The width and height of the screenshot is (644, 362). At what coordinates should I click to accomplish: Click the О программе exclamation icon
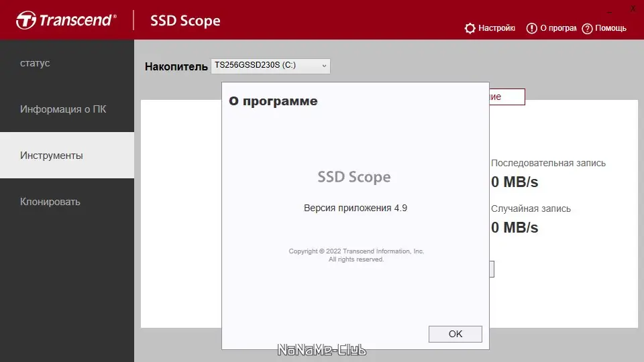coord(531,28)
